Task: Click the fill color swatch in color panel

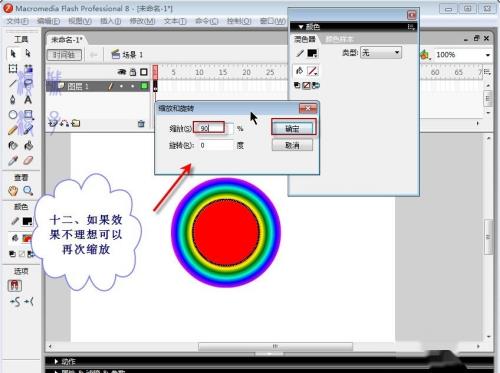Action: click(312, 71)
